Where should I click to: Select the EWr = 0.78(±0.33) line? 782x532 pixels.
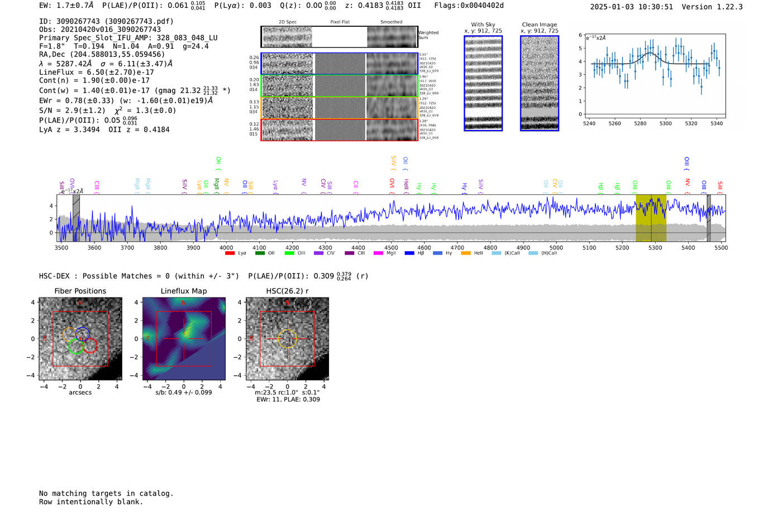[126, 100]
